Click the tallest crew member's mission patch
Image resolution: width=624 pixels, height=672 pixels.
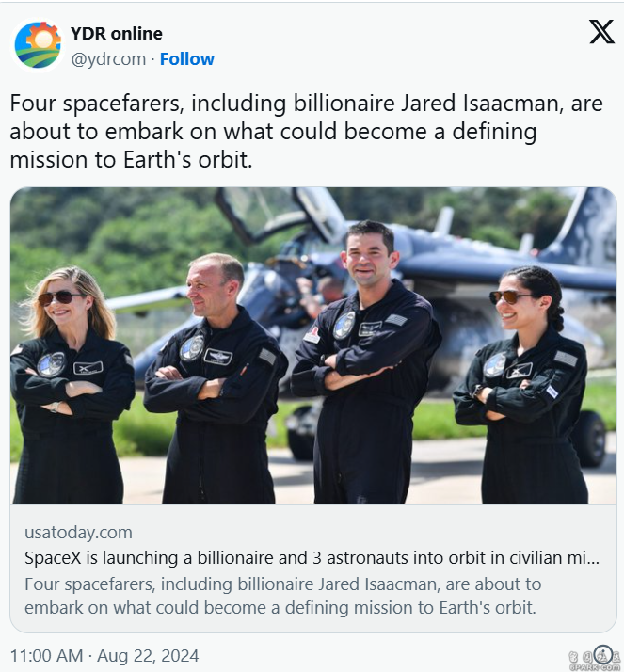tap(344, 326)
